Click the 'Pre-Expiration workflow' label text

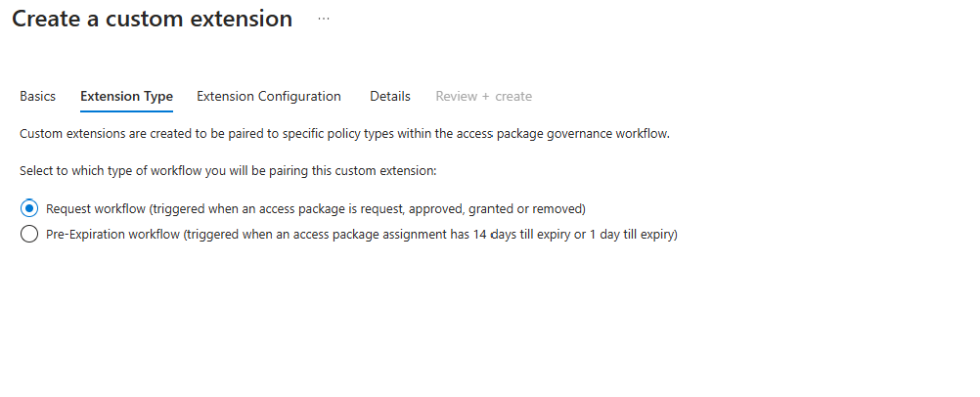click(x=112, y=235)
